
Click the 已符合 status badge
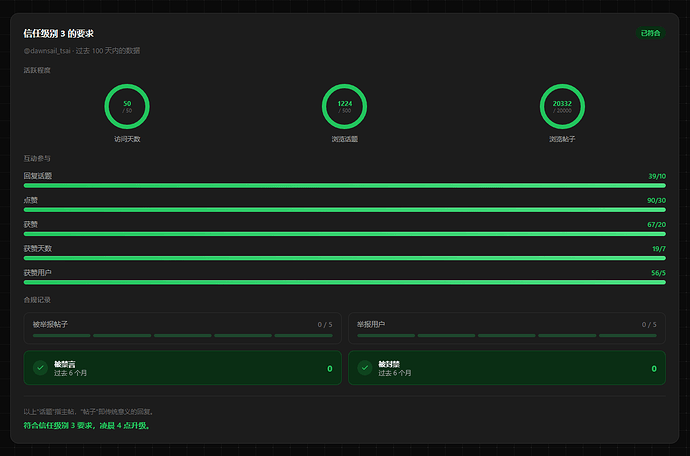point(650,33)
